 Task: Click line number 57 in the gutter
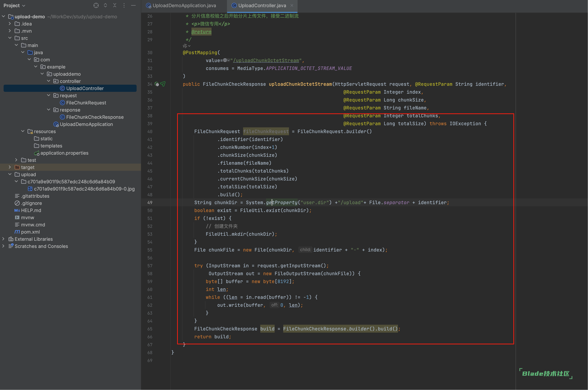150,266
